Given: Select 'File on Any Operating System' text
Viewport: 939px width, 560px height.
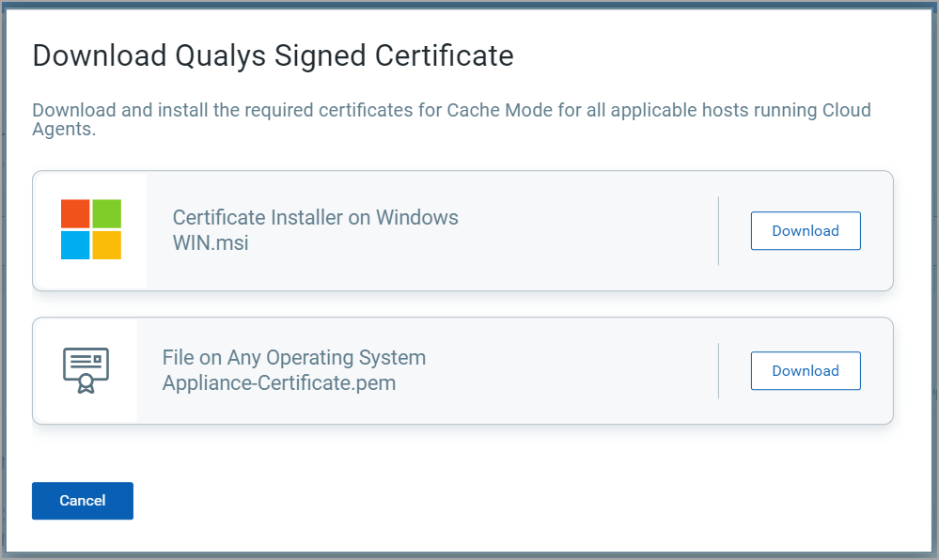Looking at the screenshot, I should click(x=294, y=358).
